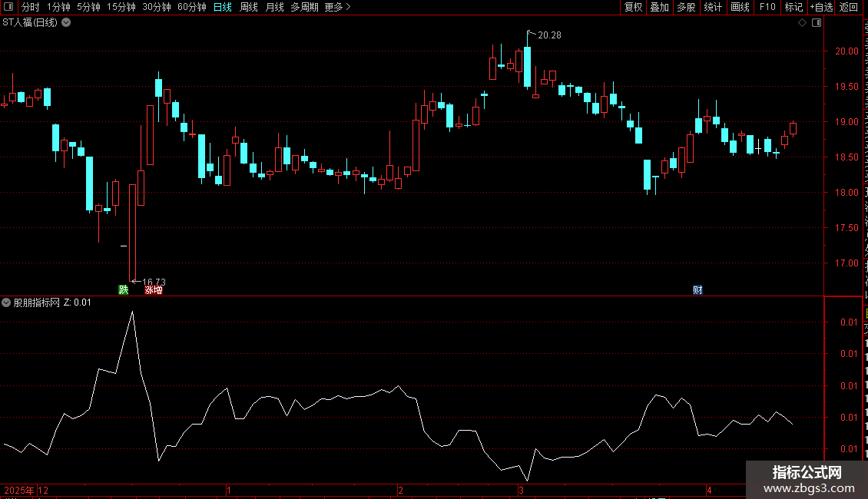Open the 多周期 multi-period view
The height and width of the screenshot is (499, 868).
[304, 7]
